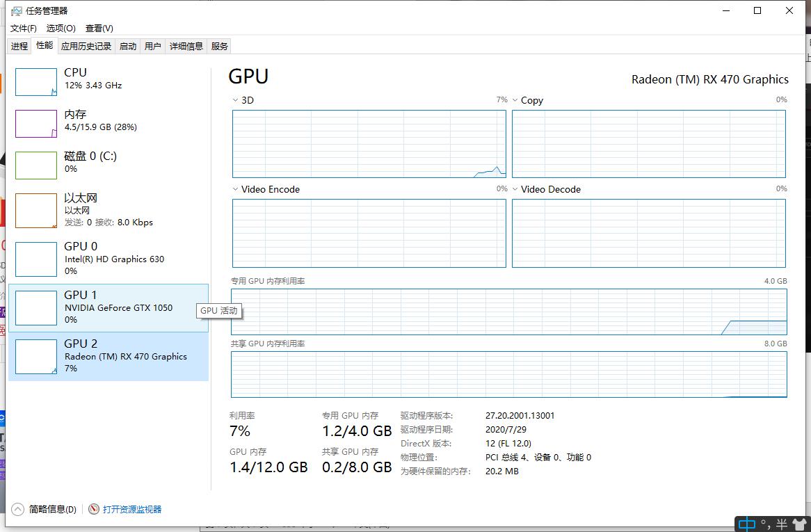
Task: Open the 3D engine graph dropdown
Action: (x=235, y=100)
